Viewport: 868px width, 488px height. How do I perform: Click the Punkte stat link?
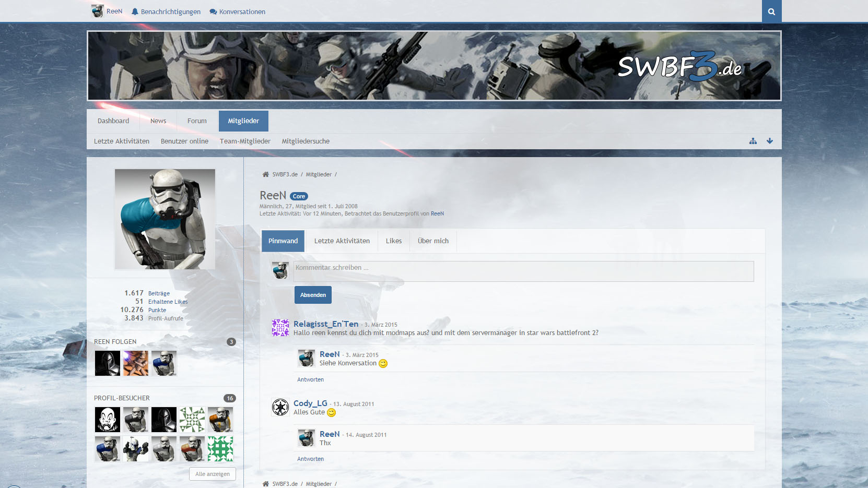point(157,310)
